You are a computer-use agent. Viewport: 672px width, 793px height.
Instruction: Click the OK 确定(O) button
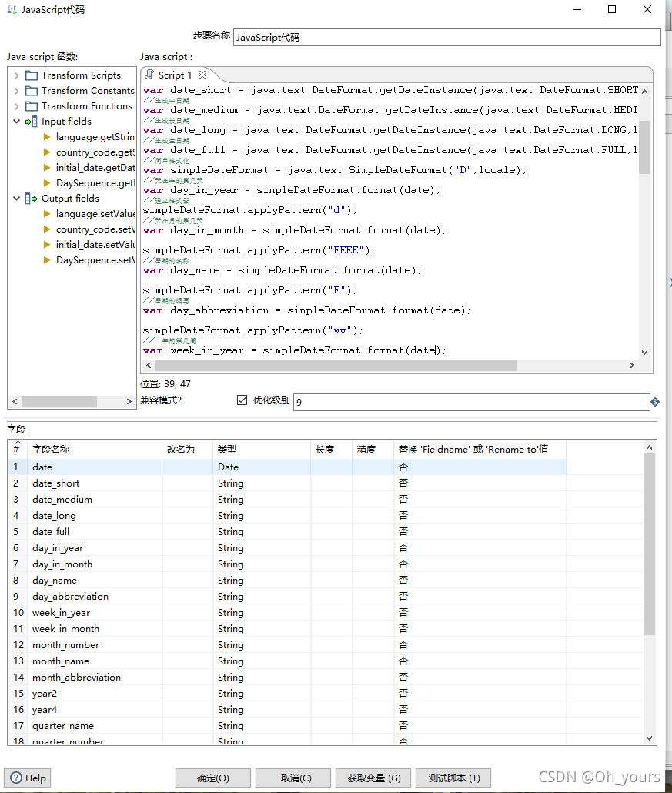click(213, 778)
